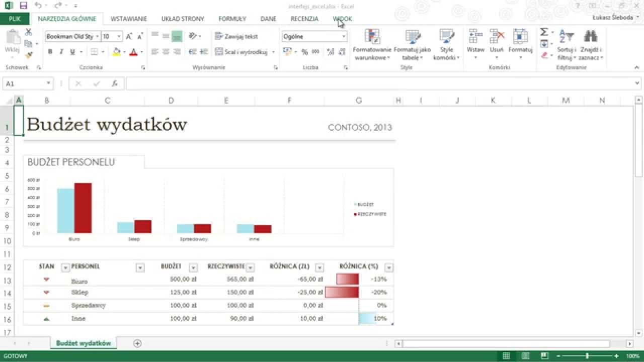Viewport: 644px width, 362px height.
Task: Toggle middle vertical alignment
Action: (166, 36)
